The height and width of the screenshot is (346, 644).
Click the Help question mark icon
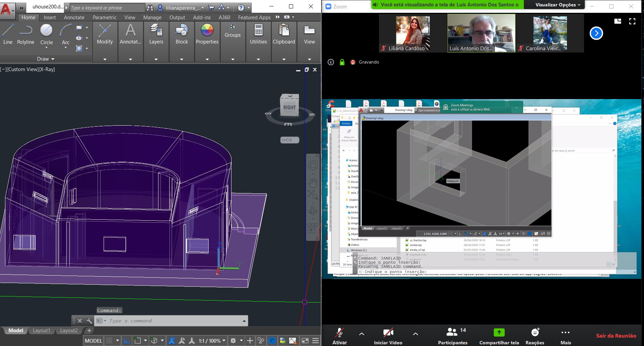[x=241, y=7]
